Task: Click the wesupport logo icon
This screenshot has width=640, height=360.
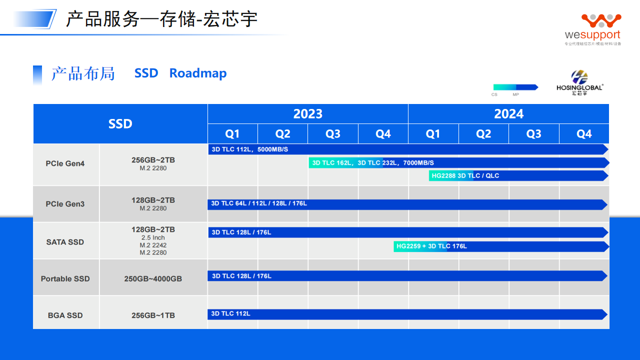Action: [601, 21]
